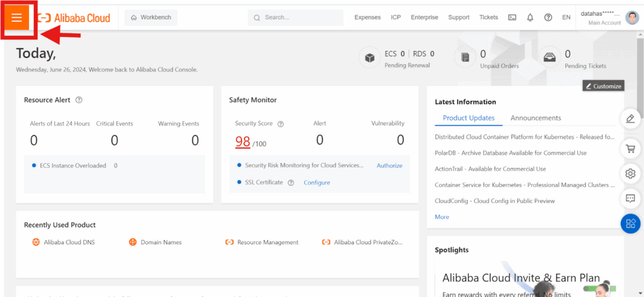
Task: Click Configure for SSL Certificate
Action: (317, 183)
